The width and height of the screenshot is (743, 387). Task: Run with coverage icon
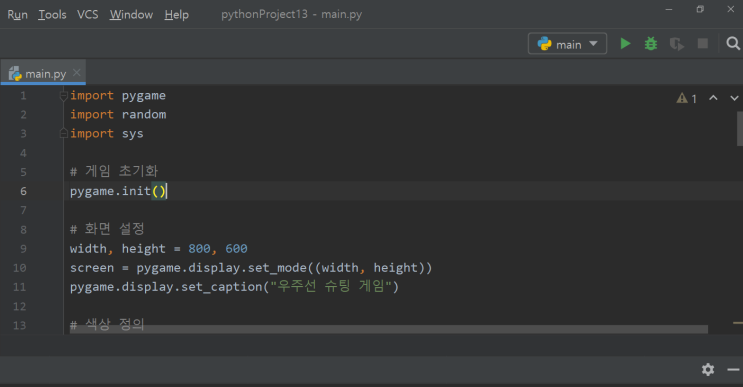677,44
